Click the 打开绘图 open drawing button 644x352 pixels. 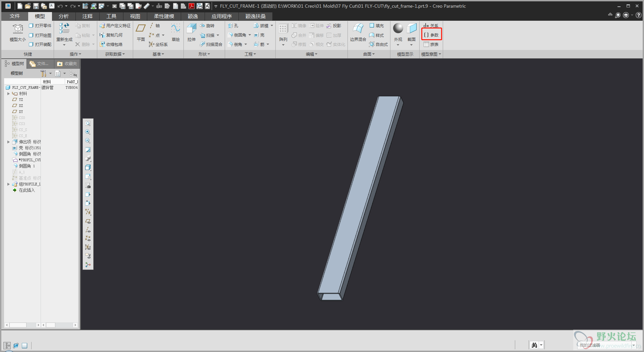[x=40, y=35]
